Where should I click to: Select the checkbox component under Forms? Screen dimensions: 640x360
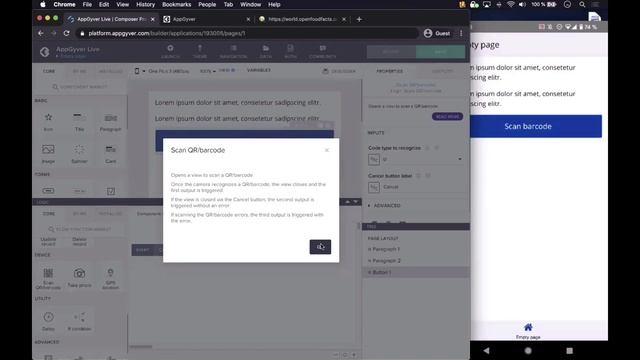tap(111, 191)
